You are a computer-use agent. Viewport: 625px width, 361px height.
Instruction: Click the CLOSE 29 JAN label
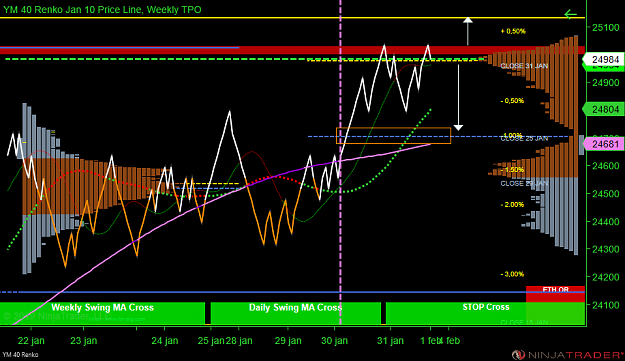tap(524, 183)
